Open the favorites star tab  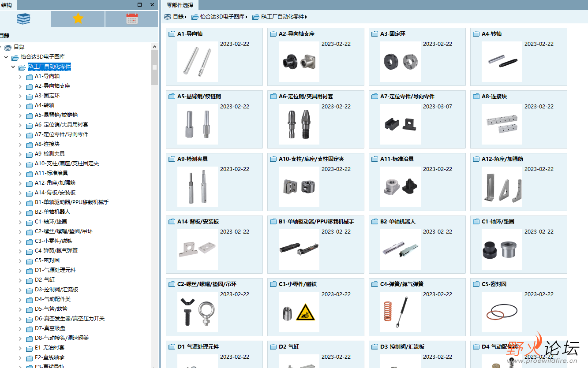(x=78, y=19)
